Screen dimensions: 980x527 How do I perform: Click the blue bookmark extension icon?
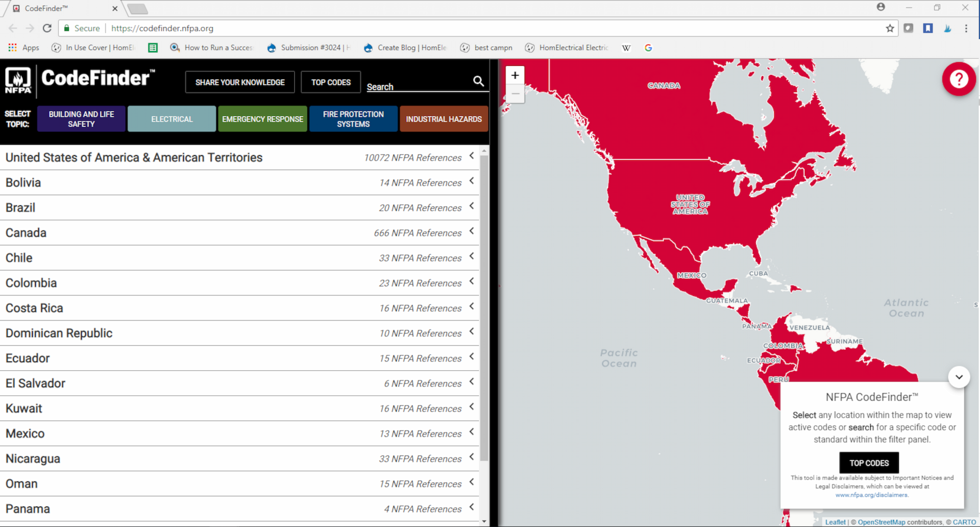click(x=928, y=28)
